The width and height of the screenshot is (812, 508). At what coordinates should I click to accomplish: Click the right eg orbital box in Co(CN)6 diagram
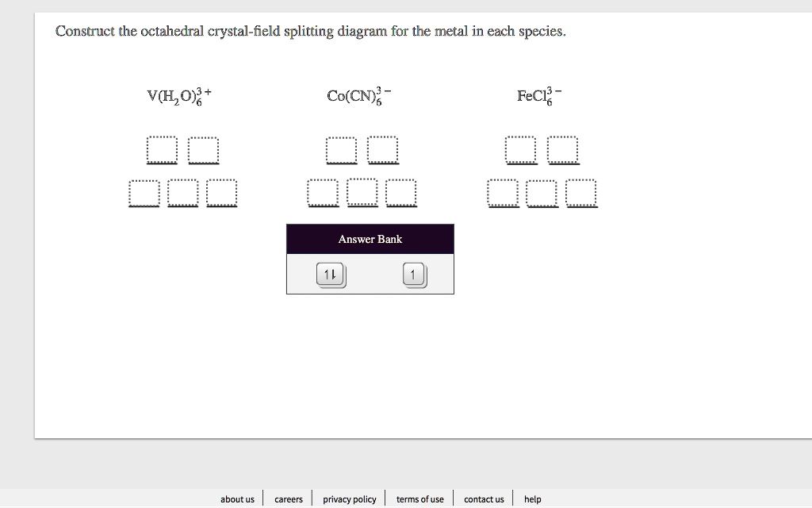pos(383,149)
